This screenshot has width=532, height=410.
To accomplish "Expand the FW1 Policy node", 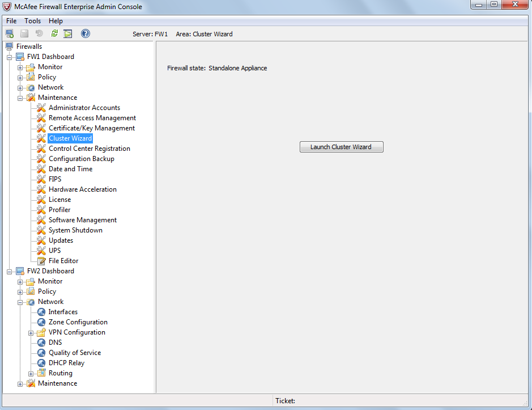I will point(20,78).
